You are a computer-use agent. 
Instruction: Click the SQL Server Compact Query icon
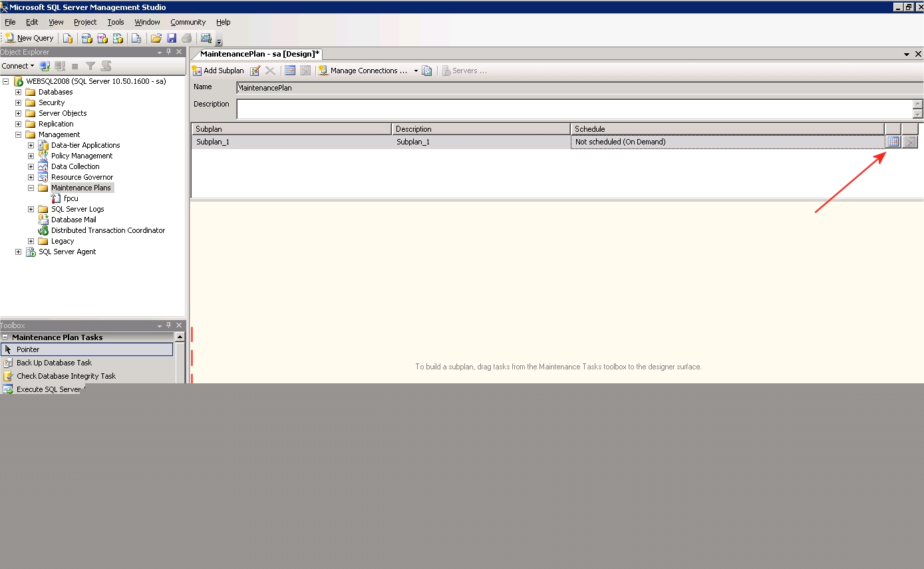(x=136, y=38)
